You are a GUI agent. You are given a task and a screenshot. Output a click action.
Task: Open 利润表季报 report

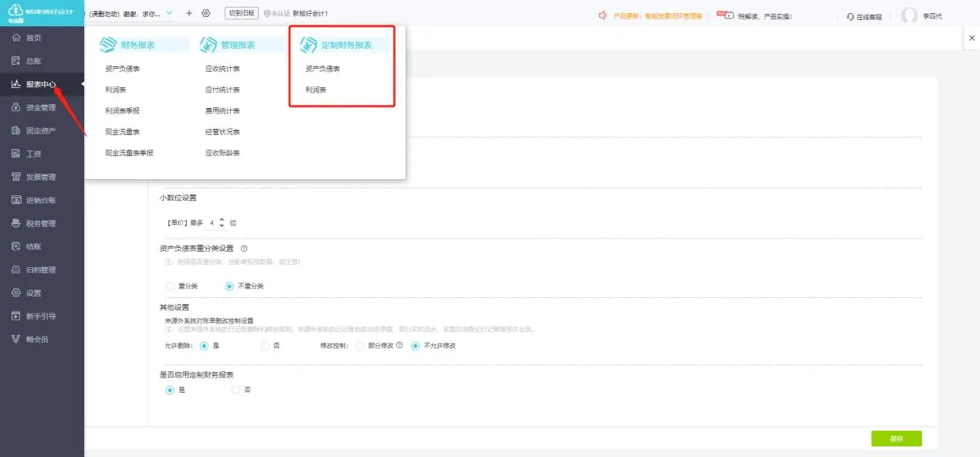[x=122, y=111]
